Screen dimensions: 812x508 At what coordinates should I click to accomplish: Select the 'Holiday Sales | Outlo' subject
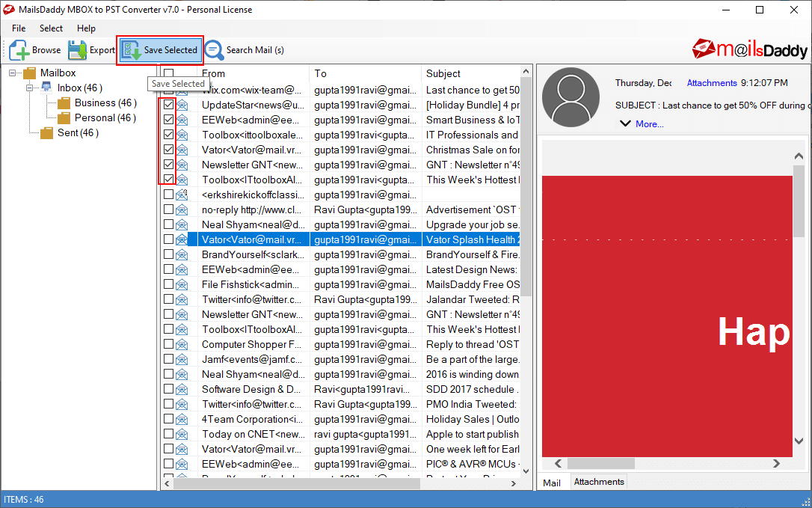[472, 420]
